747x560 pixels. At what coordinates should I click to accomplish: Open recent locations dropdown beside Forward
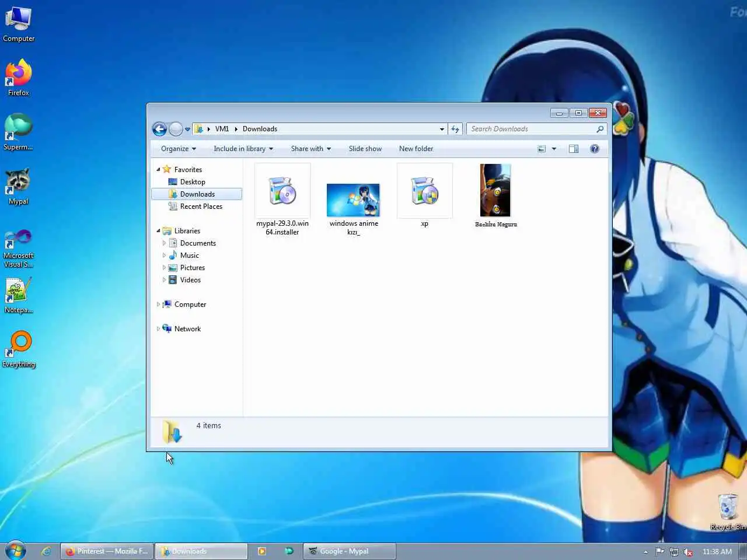tap(187, 129)
